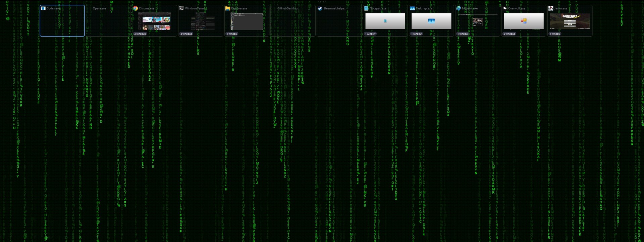Select the GitHubDesktop title label

288,8
